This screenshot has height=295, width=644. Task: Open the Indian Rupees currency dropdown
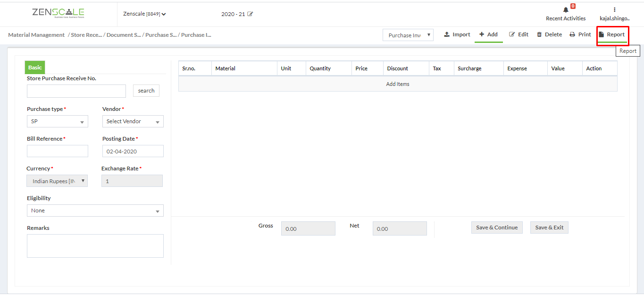(57, 181)
